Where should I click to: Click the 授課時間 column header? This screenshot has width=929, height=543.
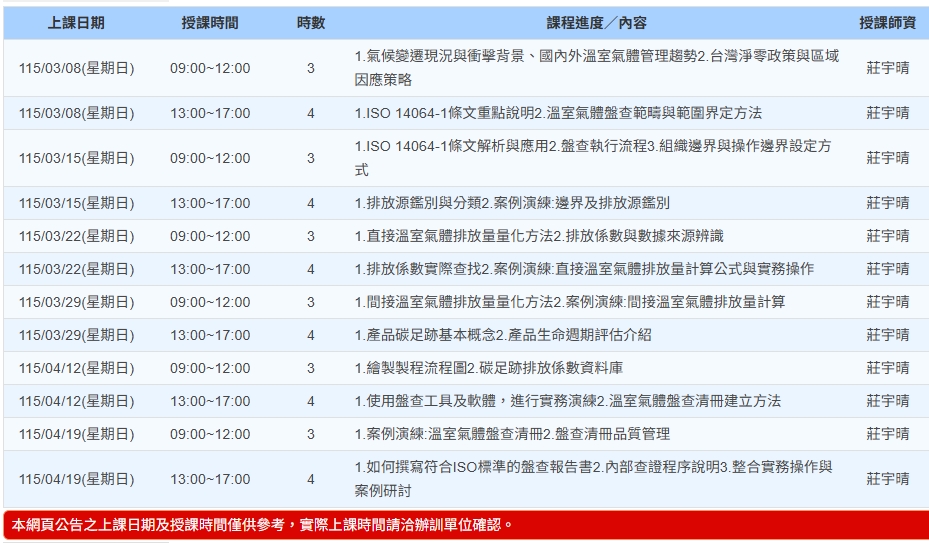click(210, 23)
